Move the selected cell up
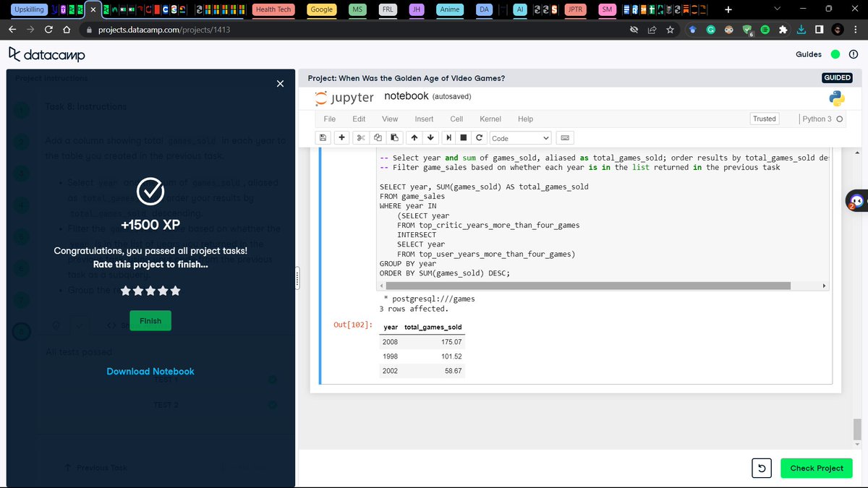Viewport: 868px width, 488px height. point(414,137)
